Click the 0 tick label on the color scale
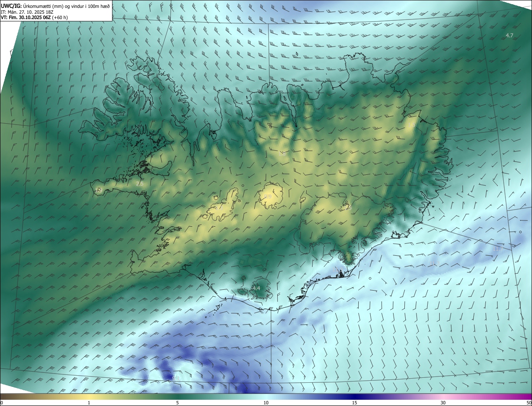 pos(1,403)
